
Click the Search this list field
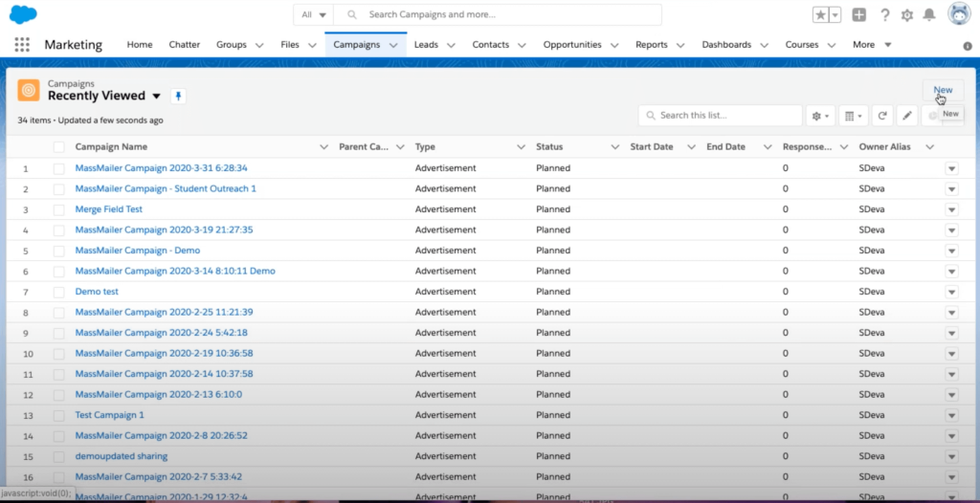coord(727,116)
